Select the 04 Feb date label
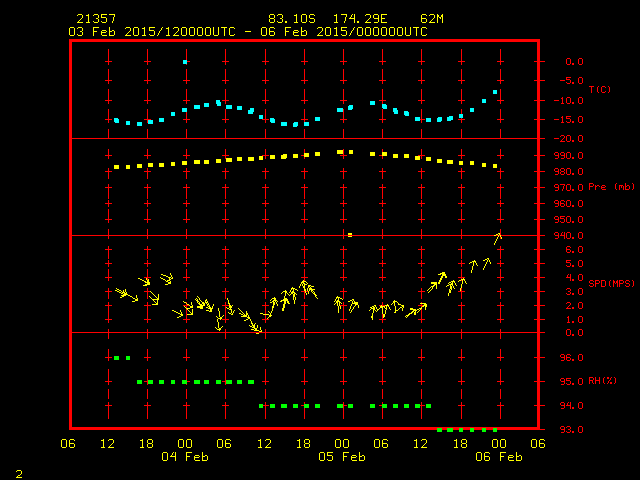Image resolution: width=640 pixels, height=480 pixels. [x=184, y=457]
